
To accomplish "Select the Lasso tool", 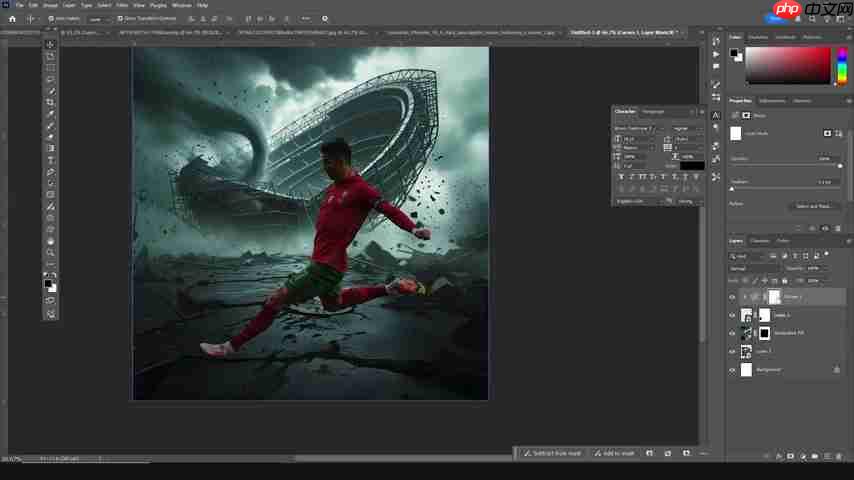I will (x=50, y=79).
